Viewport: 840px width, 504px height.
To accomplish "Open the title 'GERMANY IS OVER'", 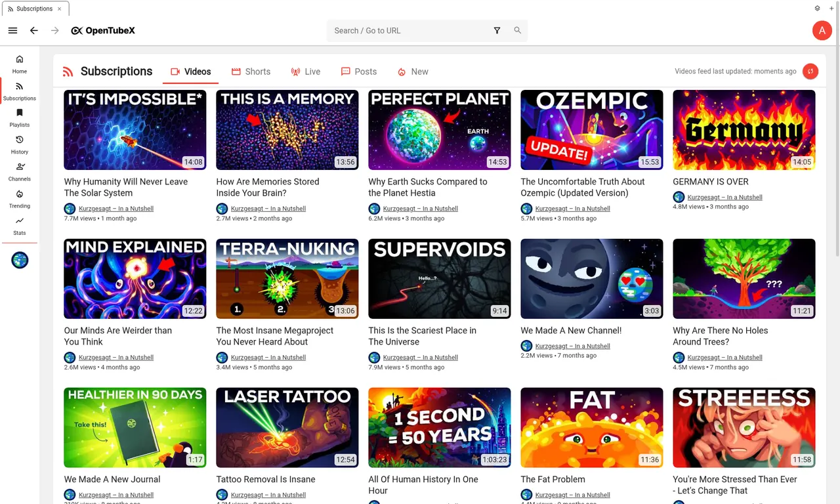I will click(x=711, y=182).
